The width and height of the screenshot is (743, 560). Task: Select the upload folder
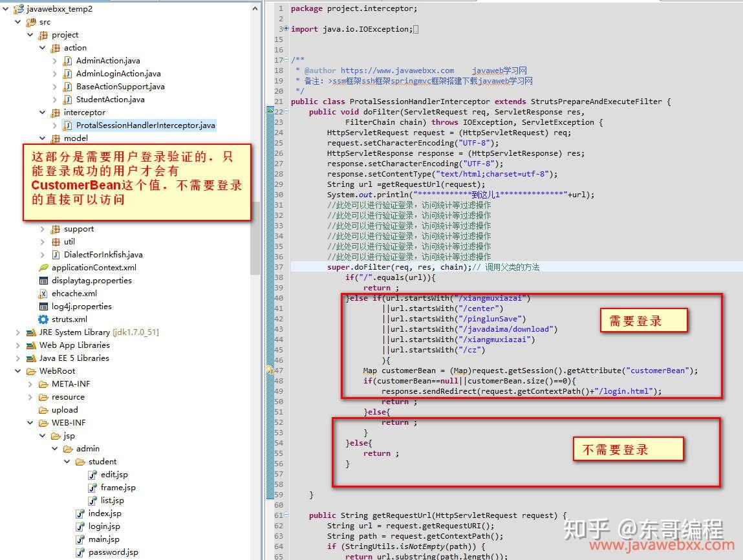[x=65, y=410]
